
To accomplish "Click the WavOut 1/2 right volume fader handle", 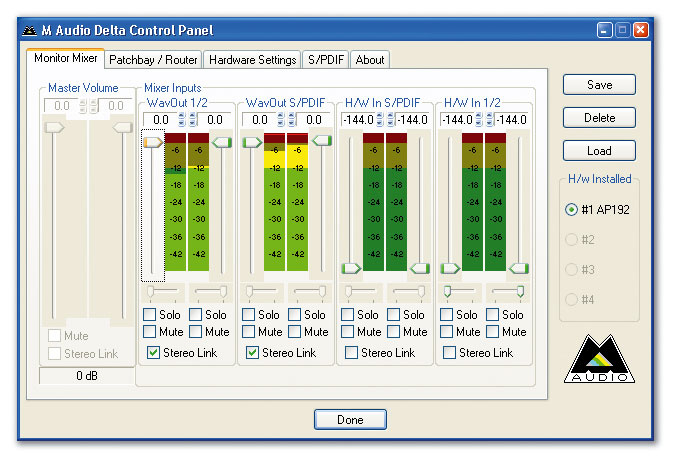I will [222, 142].
